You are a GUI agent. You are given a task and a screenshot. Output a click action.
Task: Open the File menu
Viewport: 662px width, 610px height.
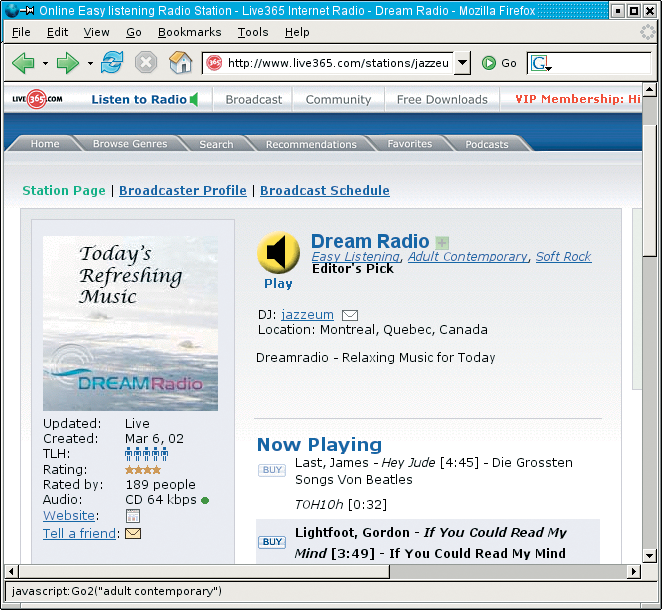pos(21,32)
